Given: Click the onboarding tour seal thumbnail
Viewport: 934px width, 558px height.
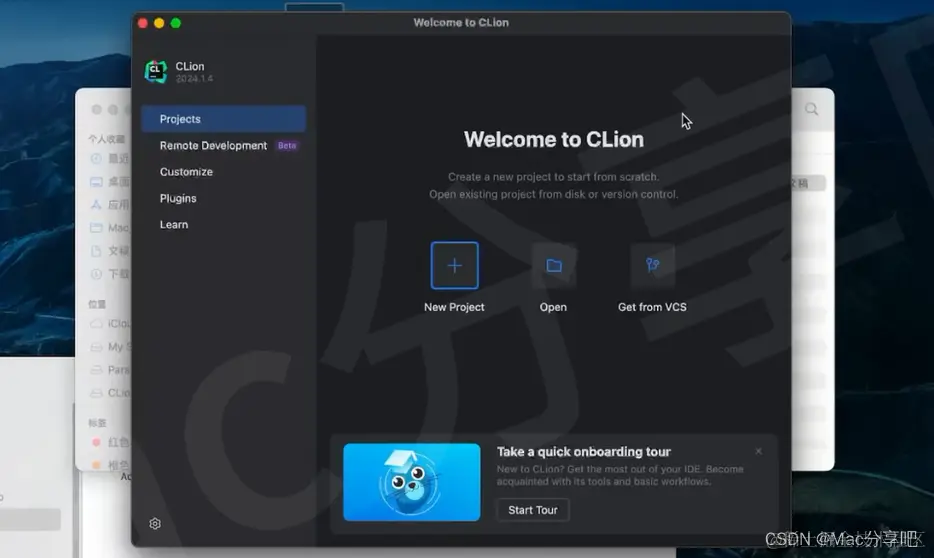Looking at the screenshot, I should [x=412, y=482].
